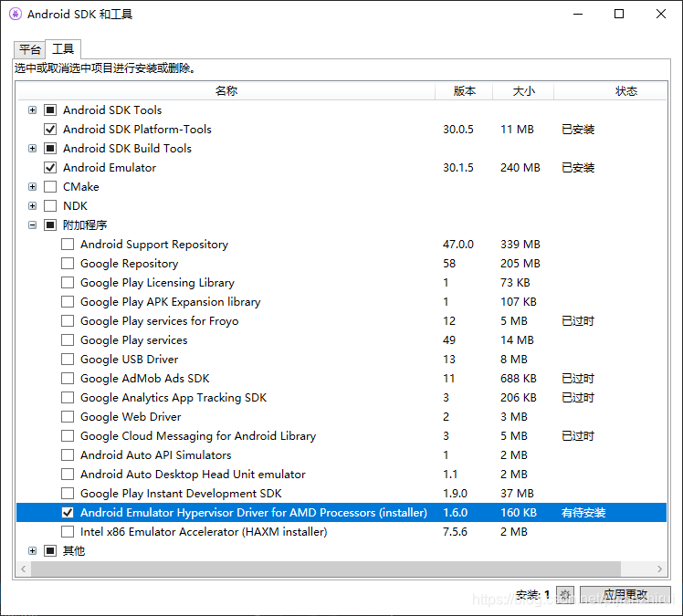This screenshot has height=616, width=683.
Task: Check the Google USB Driver checkbox
Action: pos(68,360)
